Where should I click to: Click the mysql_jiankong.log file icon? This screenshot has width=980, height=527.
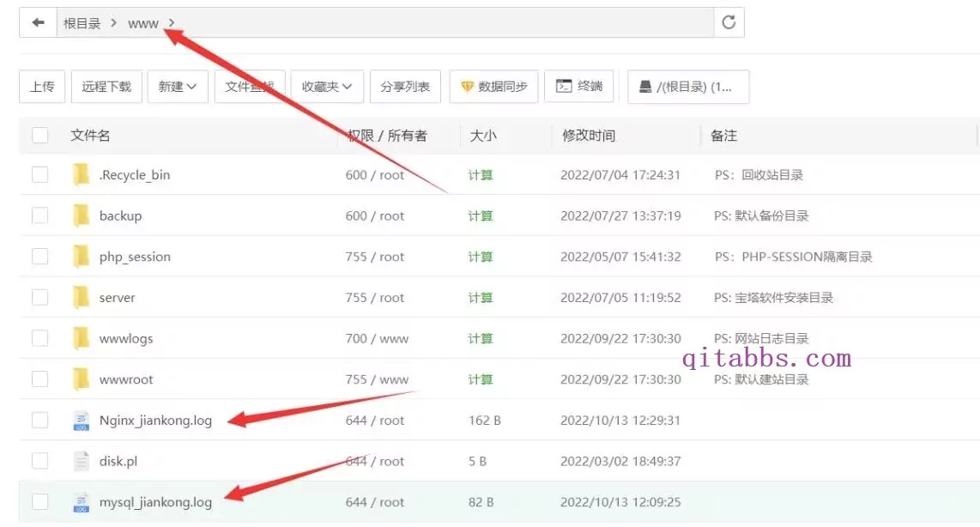[81, 502]
